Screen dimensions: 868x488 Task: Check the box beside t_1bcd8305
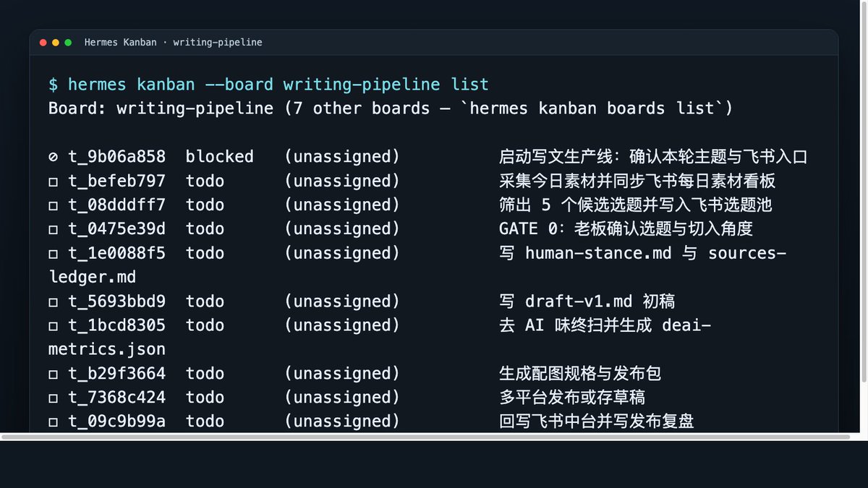point(53,326)
